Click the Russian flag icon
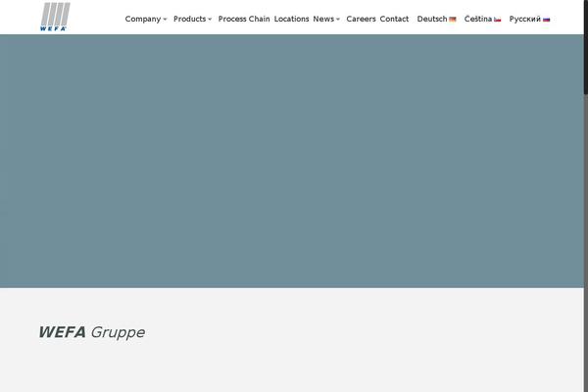 point(547,20)
